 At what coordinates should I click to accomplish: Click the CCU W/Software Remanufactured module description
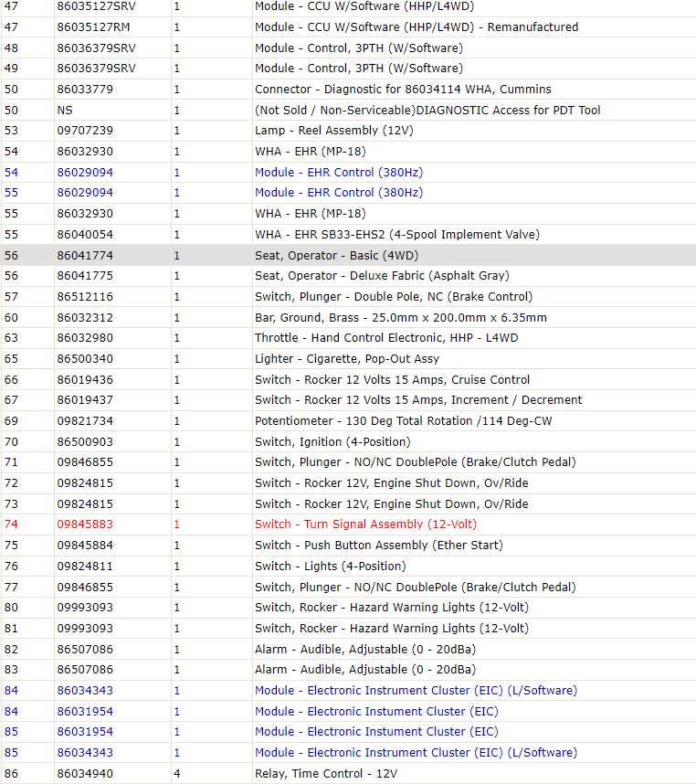[x=417, y=27]
